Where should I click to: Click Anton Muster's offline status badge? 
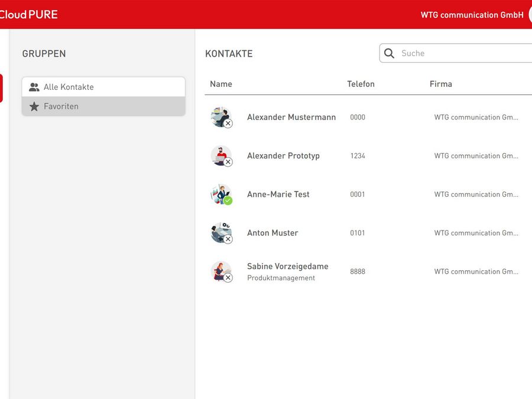point(228,239)
